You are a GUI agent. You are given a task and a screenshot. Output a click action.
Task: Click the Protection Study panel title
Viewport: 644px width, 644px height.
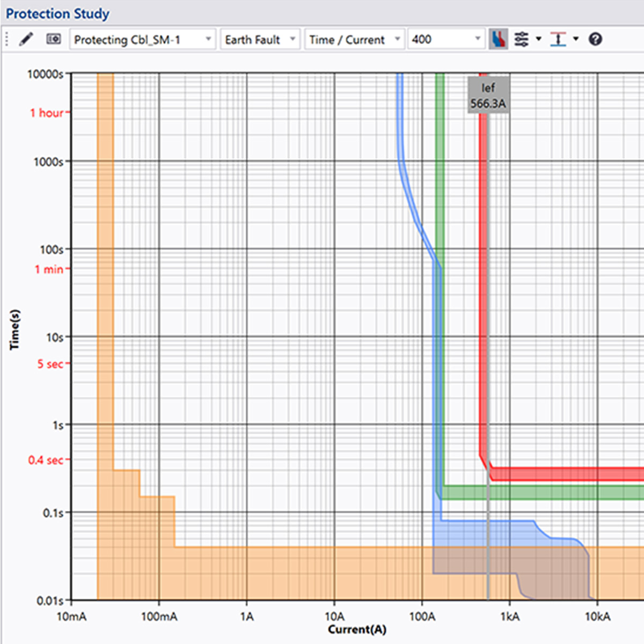pyautogui.click(x=57, y=13)
